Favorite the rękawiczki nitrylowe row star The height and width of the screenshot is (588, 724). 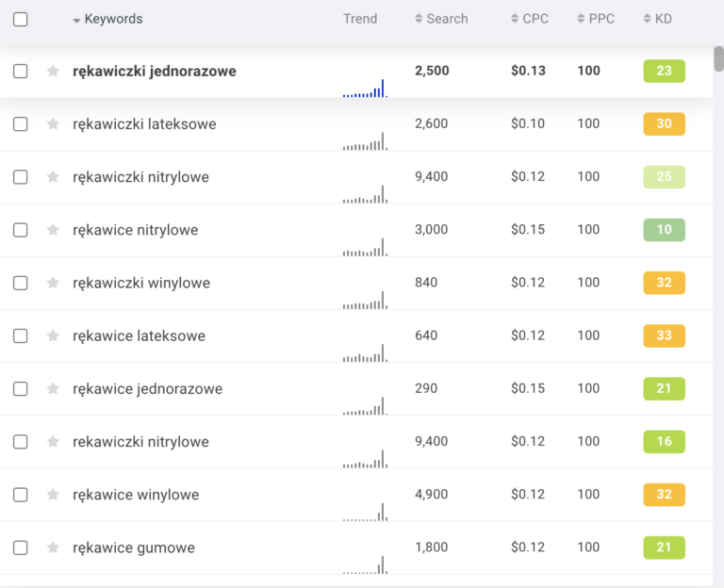pyautogui.click(x=53, y=177)
